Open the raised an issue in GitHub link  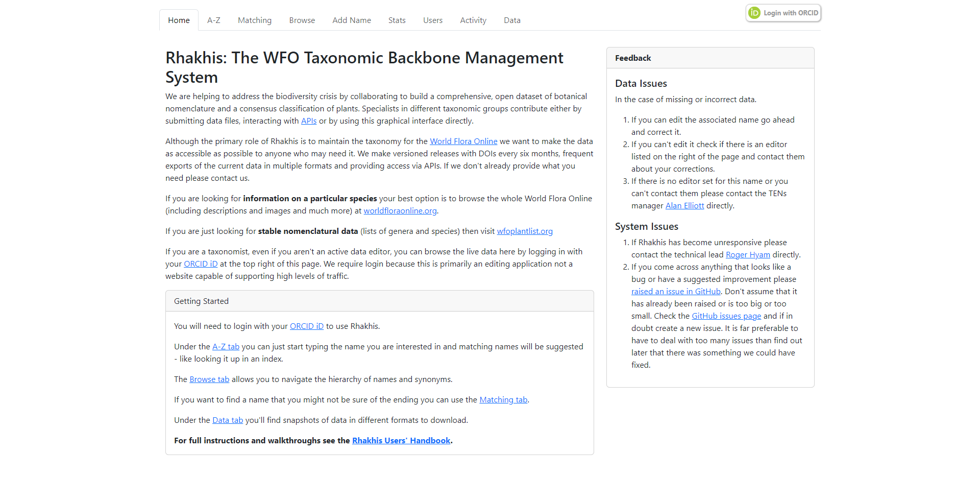676,292
